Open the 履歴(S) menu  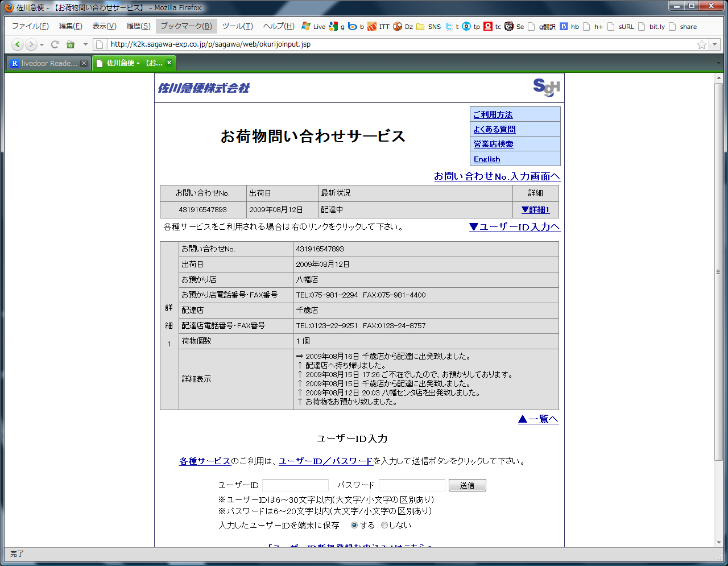pyautogui.click(x=138, y=26)
